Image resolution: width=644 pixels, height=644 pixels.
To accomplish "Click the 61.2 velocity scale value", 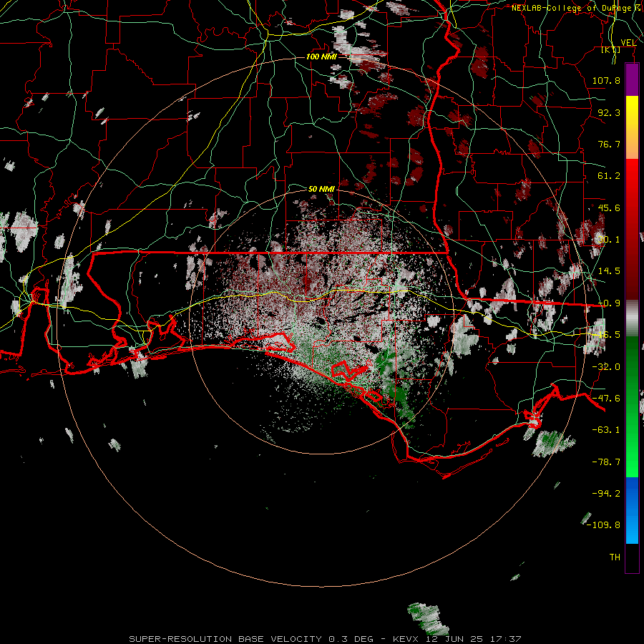I will (x=609, y=176).
